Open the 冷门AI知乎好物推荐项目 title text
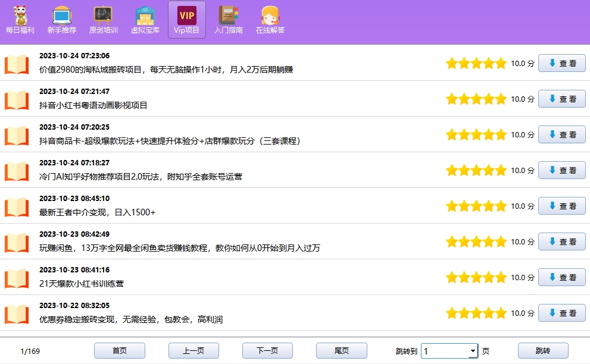This screenshot has height=364, width=590. (x=141, y=177)
